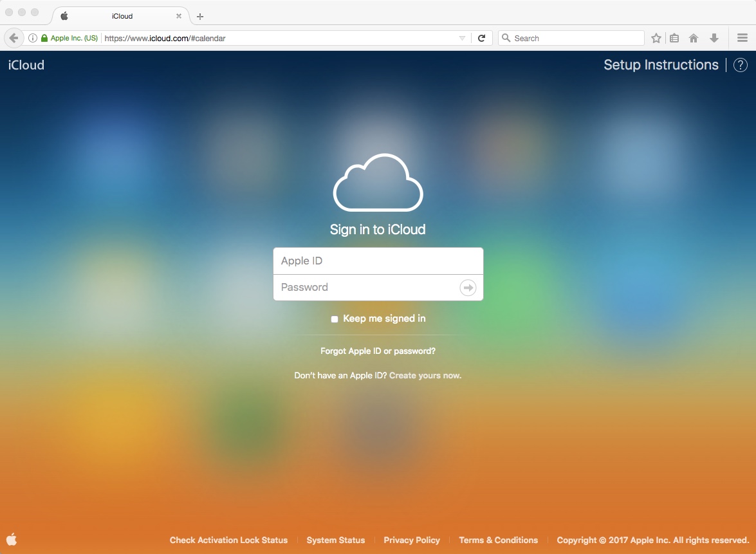This screenshot has height=554, width=756.
Task: Open iCloud help question mark icon
Action: [x=741, y=65]
